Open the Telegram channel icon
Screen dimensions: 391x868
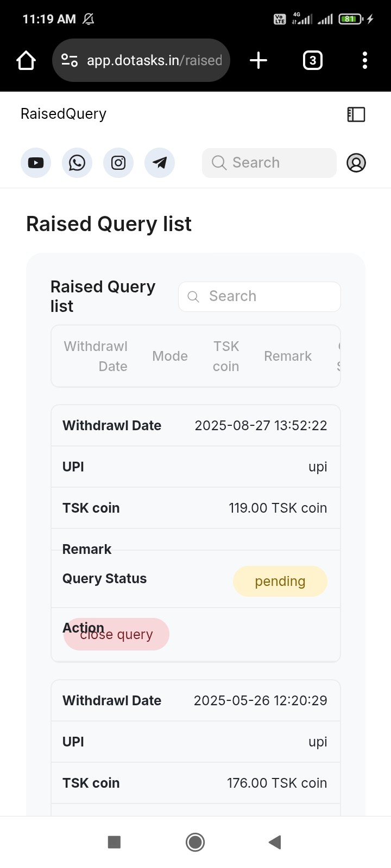[x=160, y=163]
